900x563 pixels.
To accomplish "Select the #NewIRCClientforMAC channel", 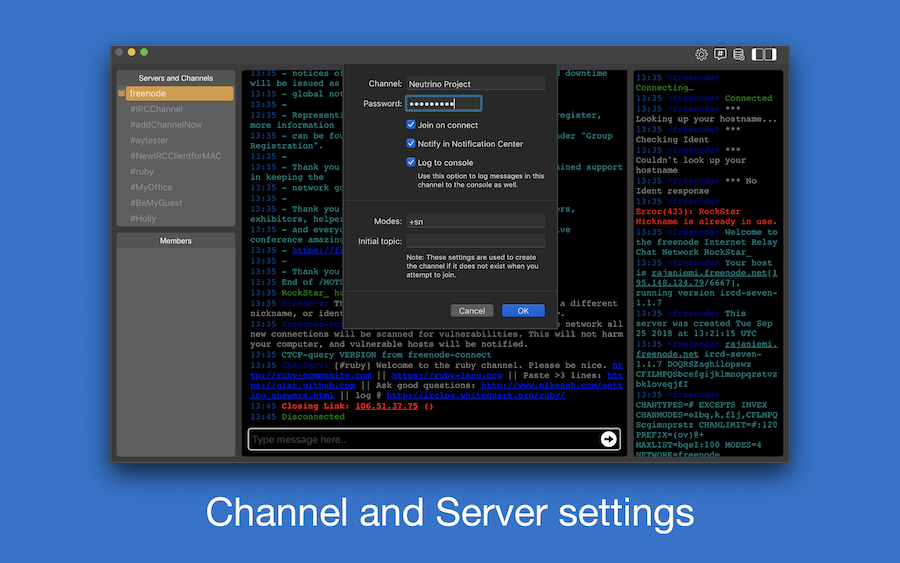I will coord(176,156).
